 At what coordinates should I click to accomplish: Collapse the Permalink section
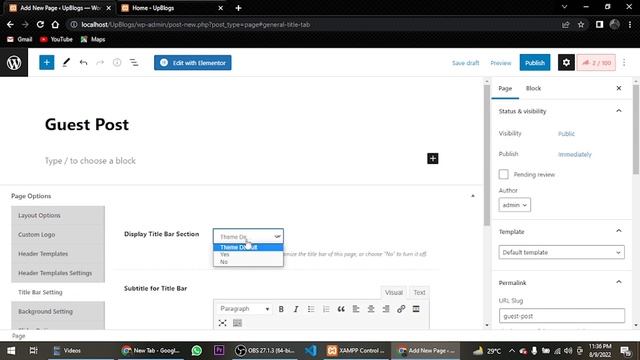click(619, 282)
